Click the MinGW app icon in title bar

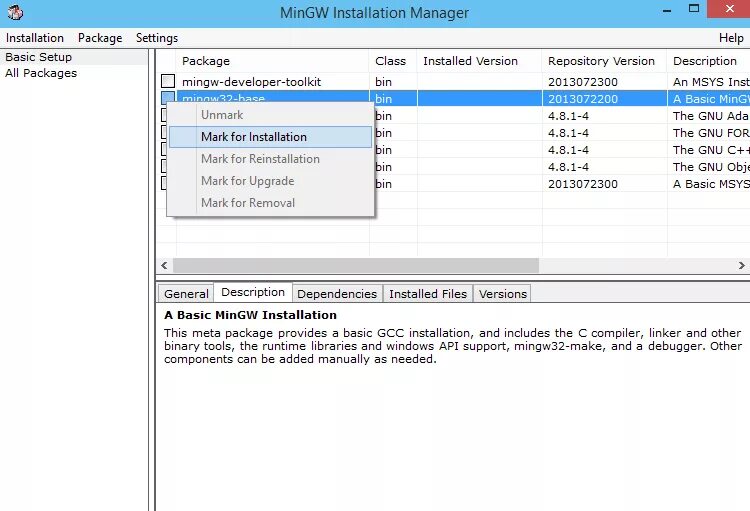point(15,12)
